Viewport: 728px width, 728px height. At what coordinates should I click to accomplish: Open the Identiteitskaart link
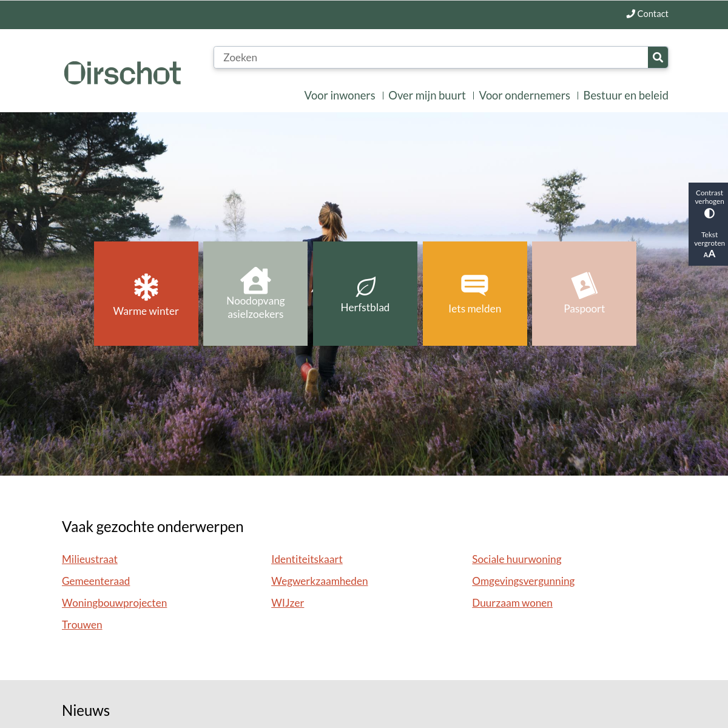pyautogui.click(x=307, y=559)
